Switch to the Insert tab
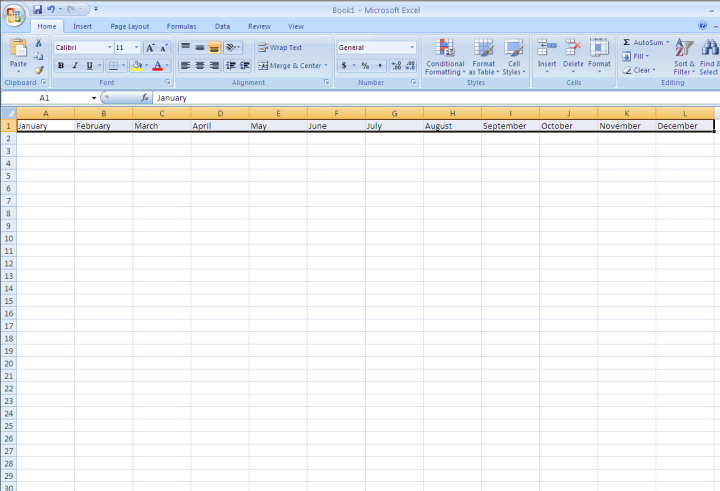Viewport: 720px width, 491px height. coord(83,27)
